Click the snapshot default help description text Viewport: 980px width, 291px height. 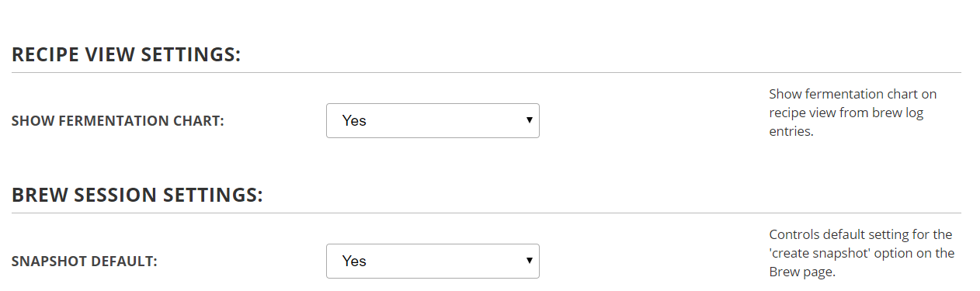coord(861,254)
